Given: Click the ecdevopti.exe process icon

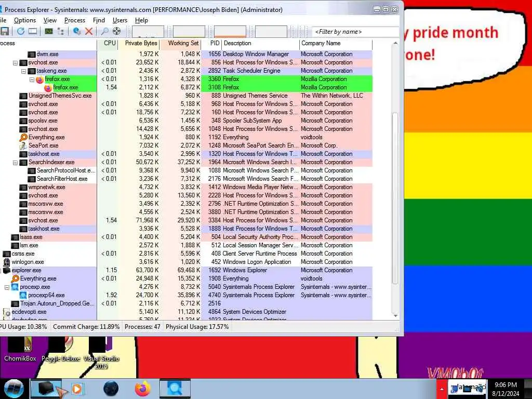Looking at the screenshot, I should [6, 312].
